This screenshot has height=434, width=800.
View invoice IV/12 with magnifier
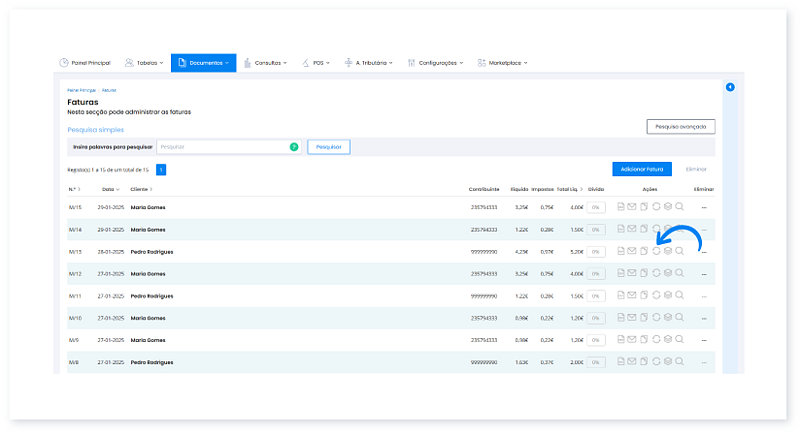tap(680, 273)
